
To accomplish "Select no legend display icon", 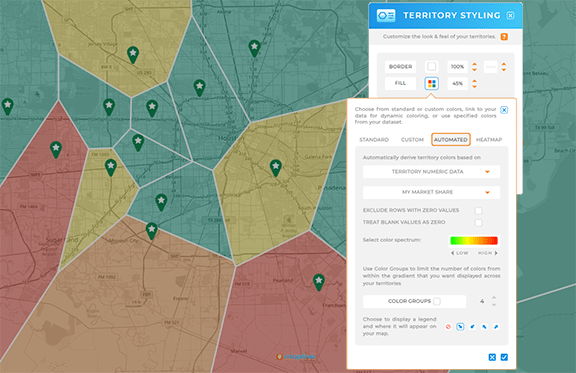I will (448, 327).
